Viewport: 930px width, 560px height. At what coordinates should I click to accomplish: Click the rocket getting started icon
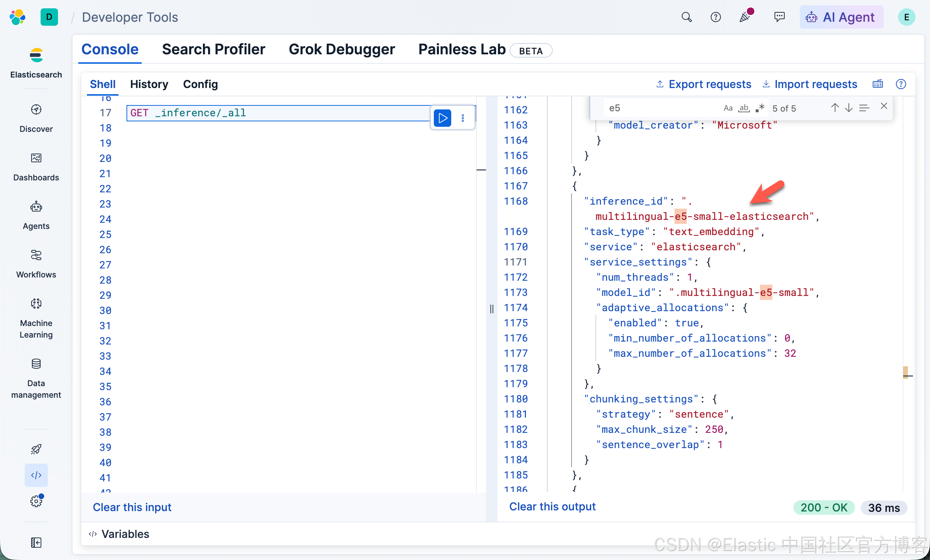click(36, 449)
